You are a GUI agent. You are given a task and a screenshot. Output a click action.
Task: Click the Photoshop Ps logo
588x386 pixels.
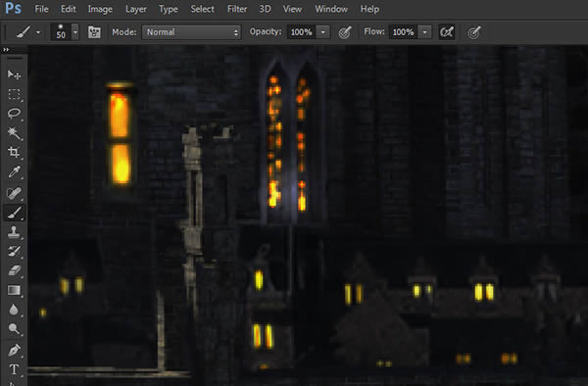coord(13,8)
